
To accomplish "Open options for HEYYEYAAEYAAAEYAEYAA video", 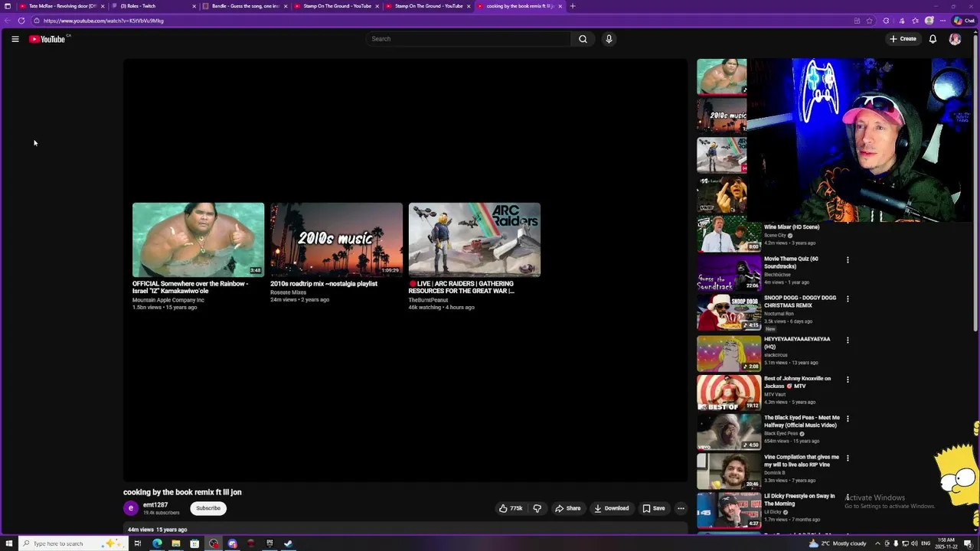I will tap(848, 341).
